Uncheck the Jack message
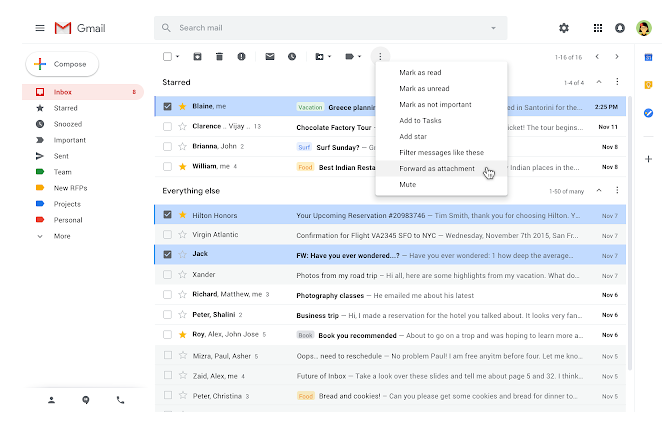Viewport: 667px width, 422px height. point(168,254)
